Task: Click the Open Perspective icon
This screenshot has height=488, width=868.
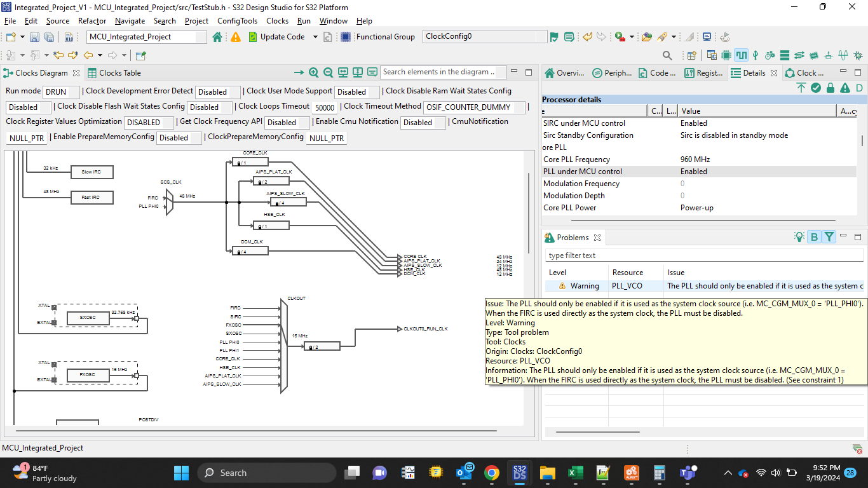Action: [x=691, y=55]
